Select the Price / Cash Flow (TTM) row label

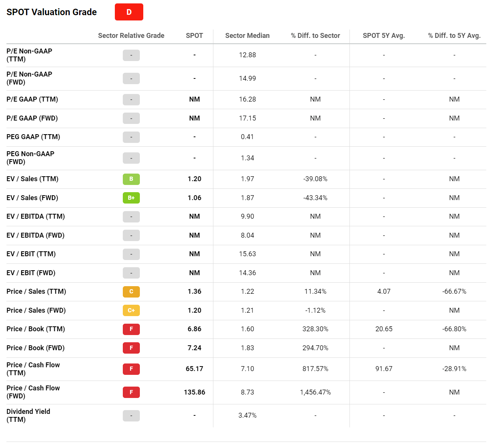(x=33, y=369)
